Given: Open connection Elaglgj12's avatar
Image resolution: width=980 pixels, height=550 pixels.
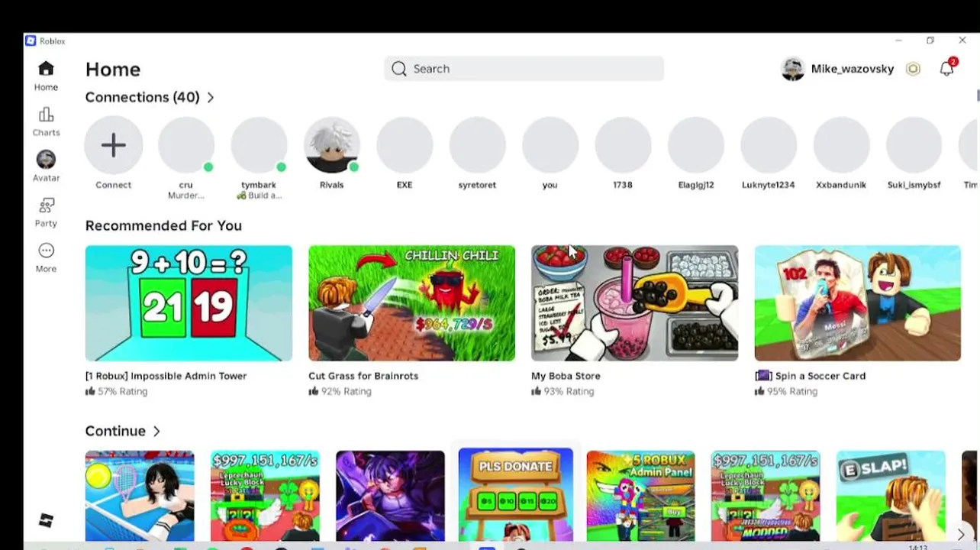Looking at the screenshot, I should (696, 145).
